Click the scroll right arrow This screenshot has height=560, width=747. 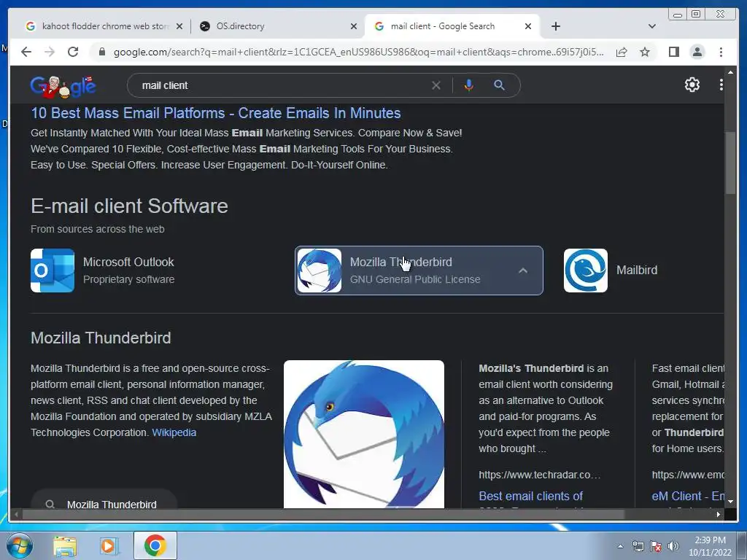(718, 514)
